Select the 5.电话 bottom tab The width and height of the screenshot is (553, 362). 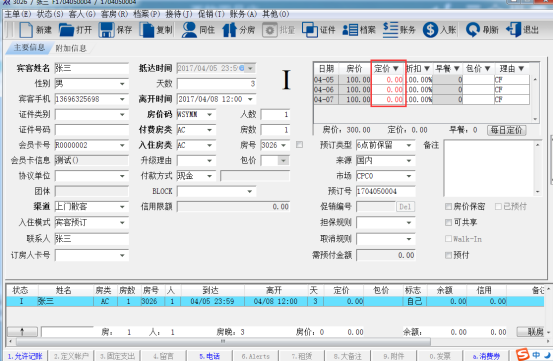coord(209,356)
